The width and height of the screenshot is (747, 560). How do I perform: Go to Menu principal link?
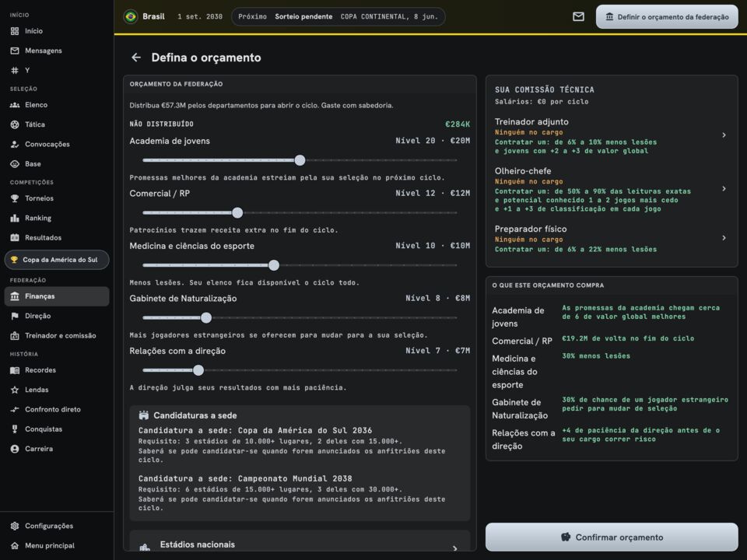point(57,546)
